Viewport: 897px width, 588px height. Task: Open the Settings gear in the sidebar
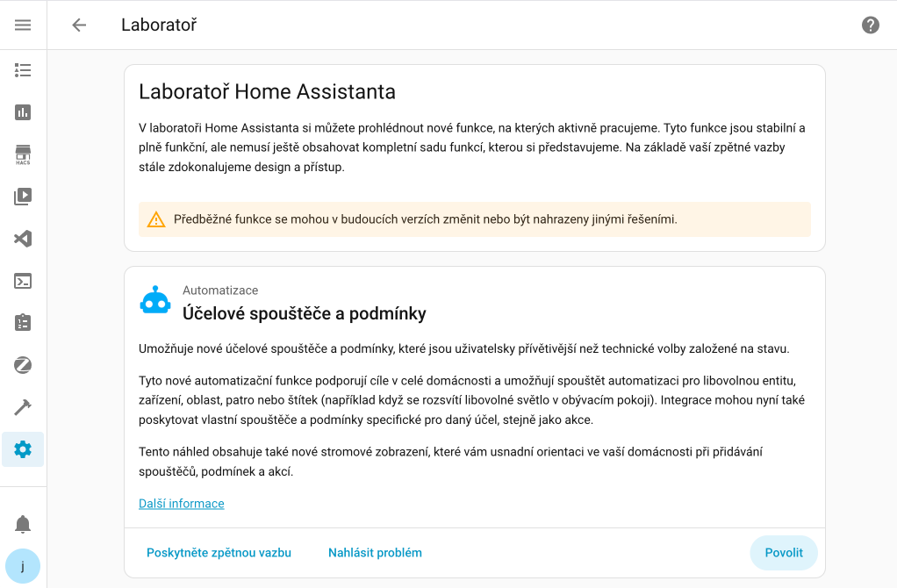[x=22, y=449]
